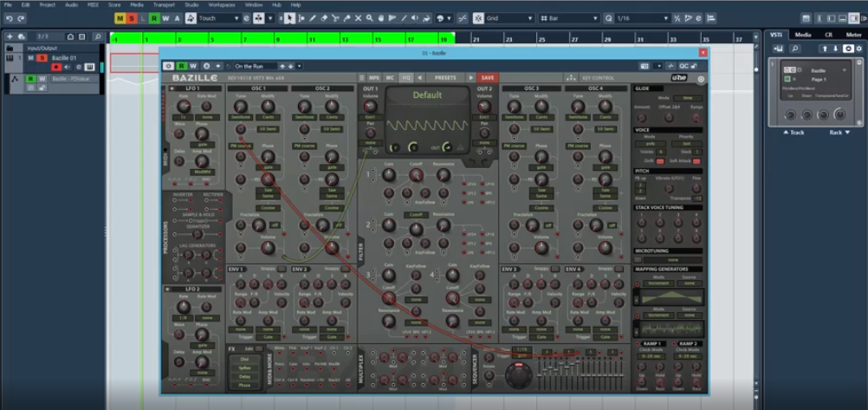
Task: Open the OSC 1 Semitone tune mode selector
Action: pyautogui.click(x=240, y=118)
